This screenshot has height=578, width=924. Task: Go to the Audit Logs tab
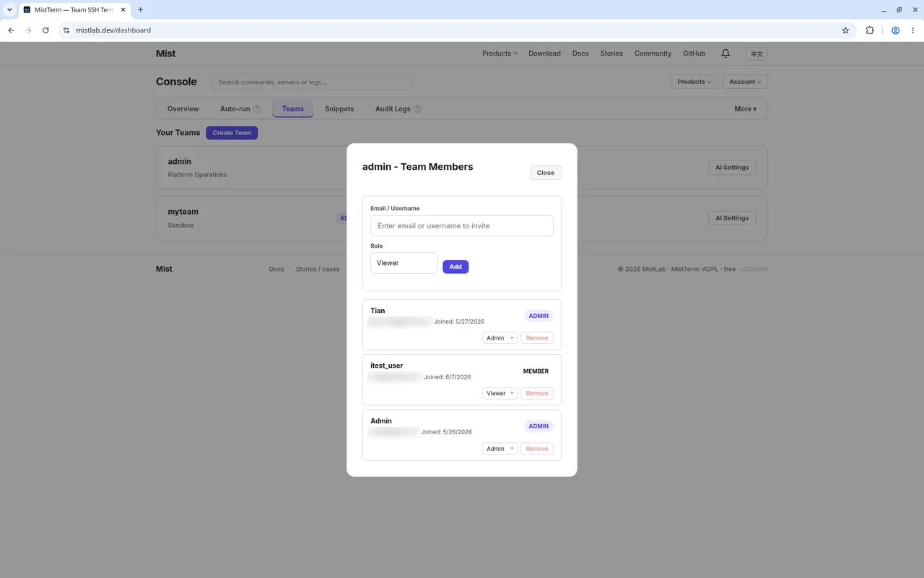393,109
